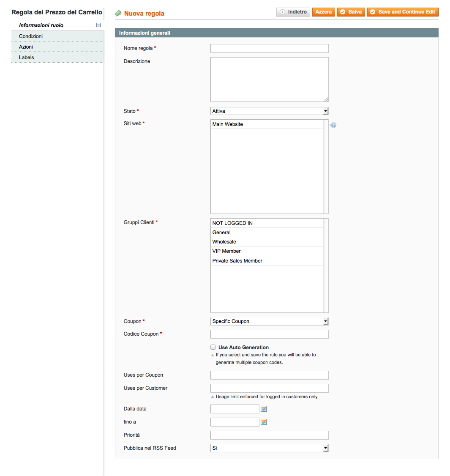Click Save and Continue Edit
Screen dimensions: 450x476
coord(403,12)
